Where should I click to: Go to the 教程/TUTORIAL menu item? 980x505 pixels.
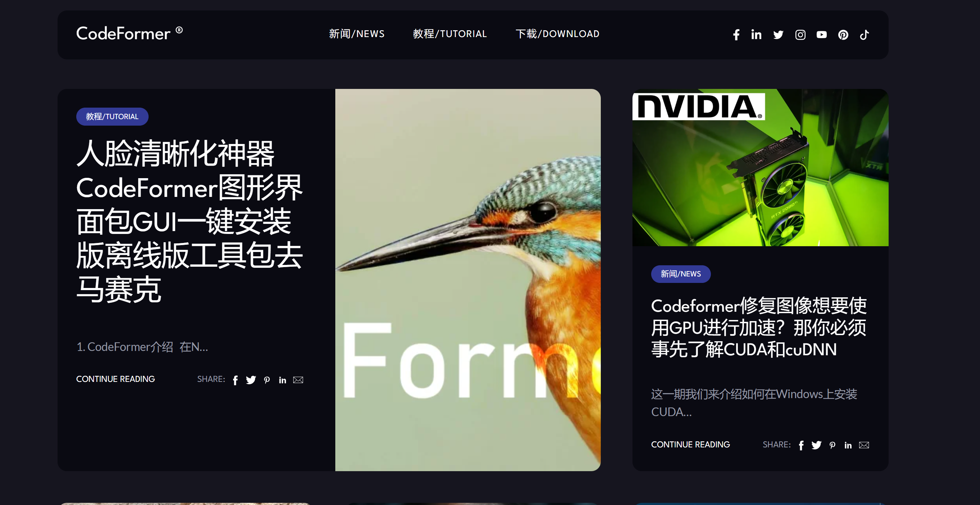click(450, 34)
